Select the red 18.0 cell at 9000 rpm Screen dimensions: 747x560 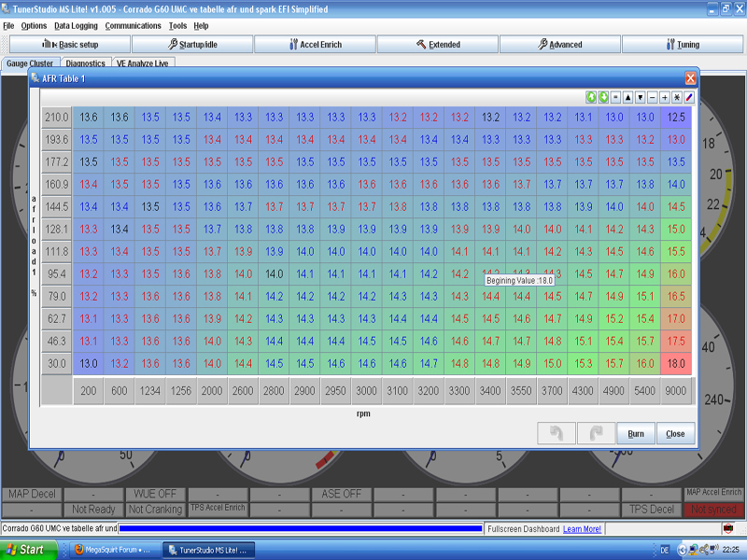point(676,363)
